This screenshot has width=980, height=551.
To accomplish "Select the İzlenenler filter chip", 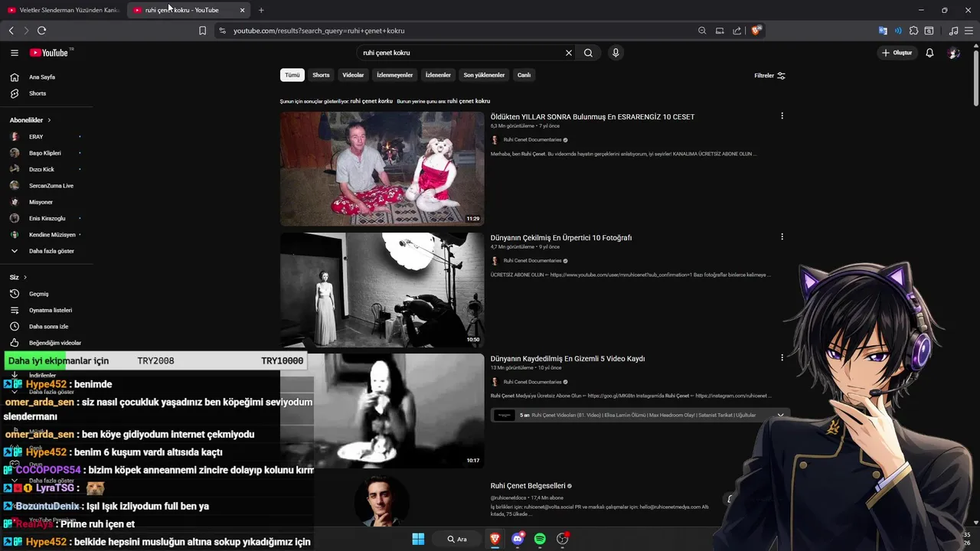I will pyautogui.click(x=438, y=75).
